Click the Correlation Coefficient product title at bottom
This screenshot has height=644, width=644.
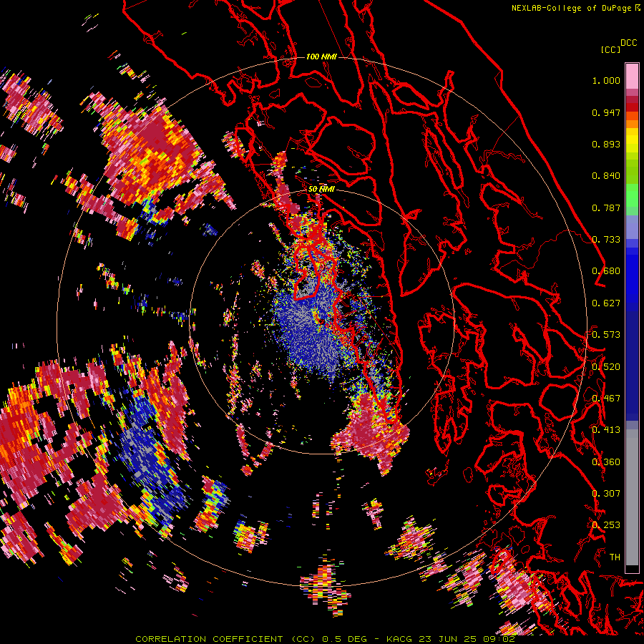point(225,639)
